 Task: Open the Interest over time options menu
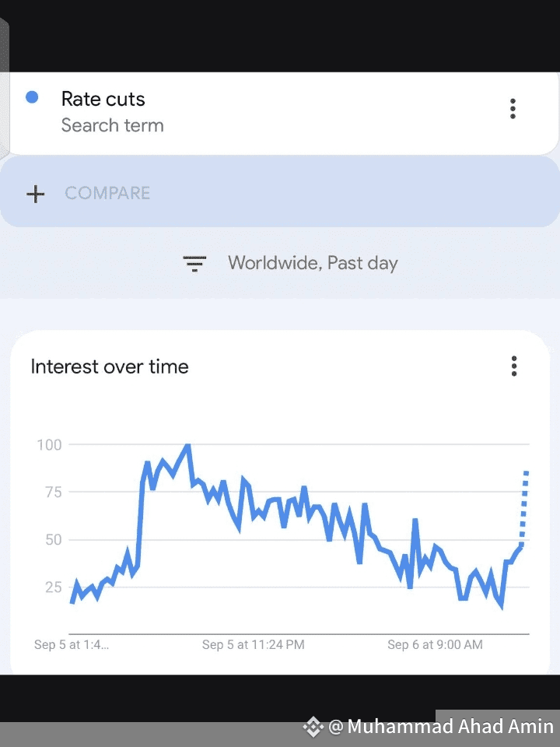click(514, 366)
